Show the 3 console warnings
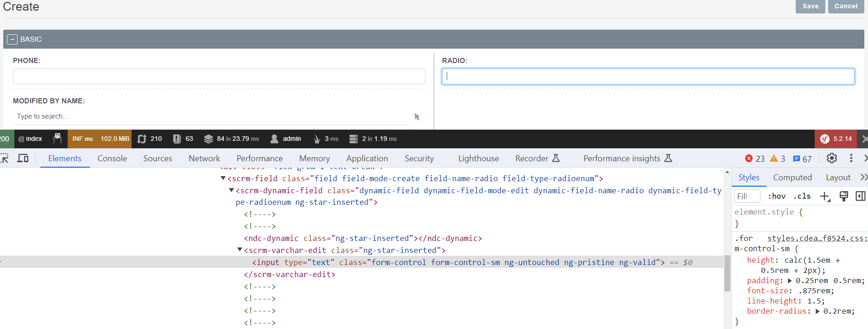The width and height of the screenshot is (868, 329). 777,158
